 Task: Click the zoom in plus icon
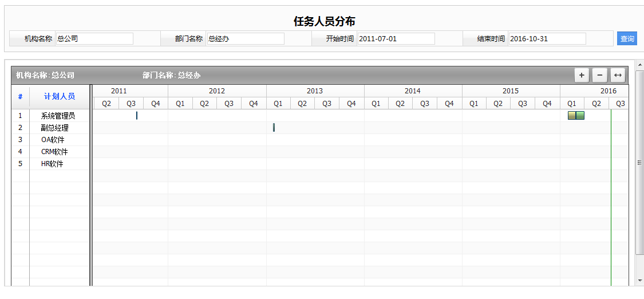(582, 76)
